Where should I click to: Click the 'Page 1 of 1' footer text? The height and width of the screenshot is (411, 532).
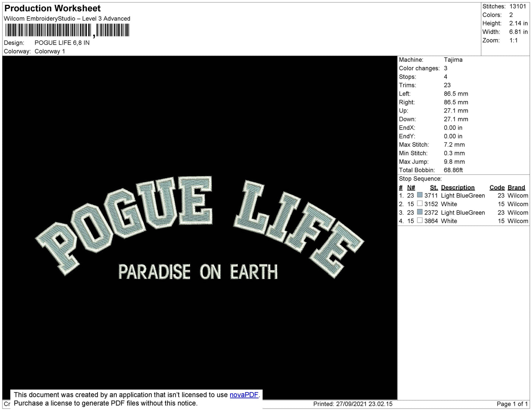[512, 404]
